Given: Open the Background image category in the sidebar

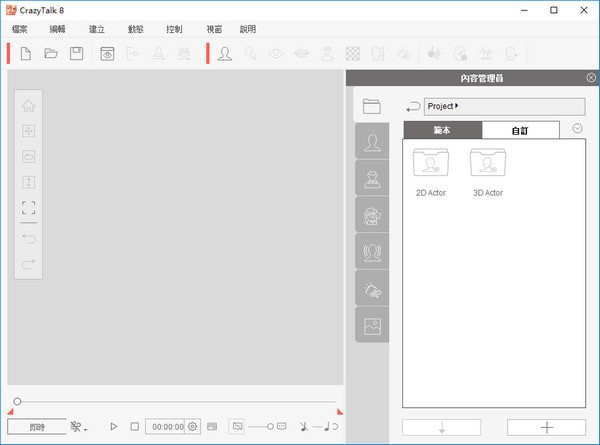Looking at the screenshot, I should [x=372, y=325].
